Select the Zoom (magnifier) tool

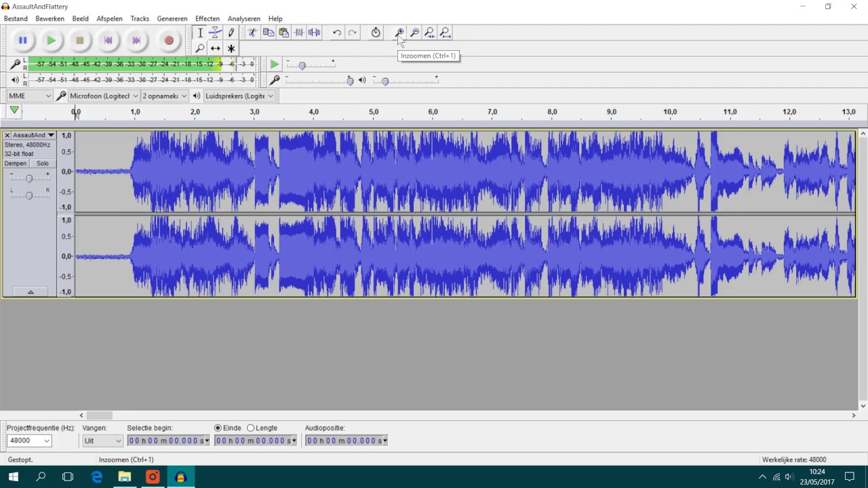(x=200, y=48)
